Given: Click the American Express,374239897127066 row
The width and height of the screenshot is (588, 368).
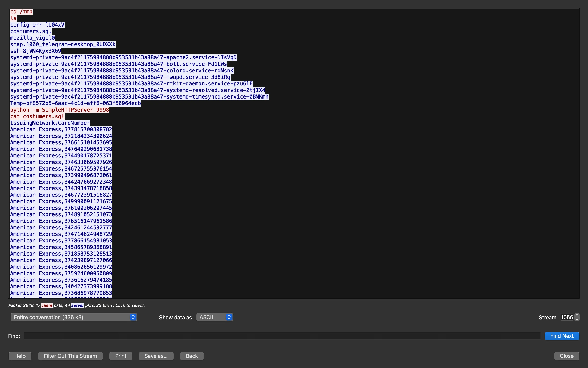Looking at the screenshot, I should [61, 260].
